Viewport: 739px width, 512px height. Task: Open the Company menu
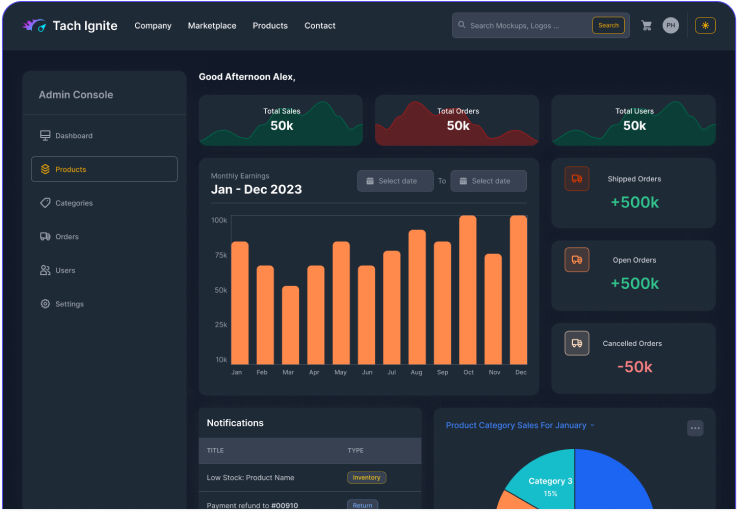pos(153,26)
